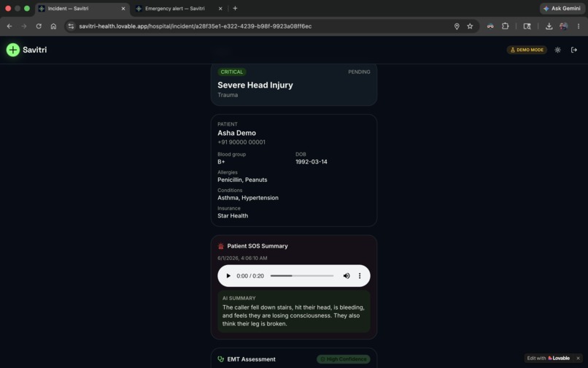The width and height of the screenshot is (588, 368).
Task: Reload the current page
Action: pyautogui.click(x=39, y=26)
